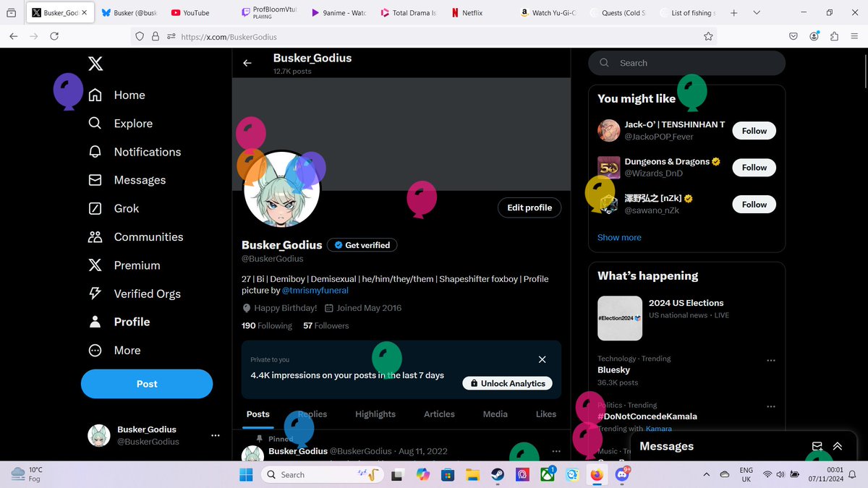This screenshot has height=488, width=868.
Task: Open the Firefox hamburger application menu
Action: coord(854,36)
